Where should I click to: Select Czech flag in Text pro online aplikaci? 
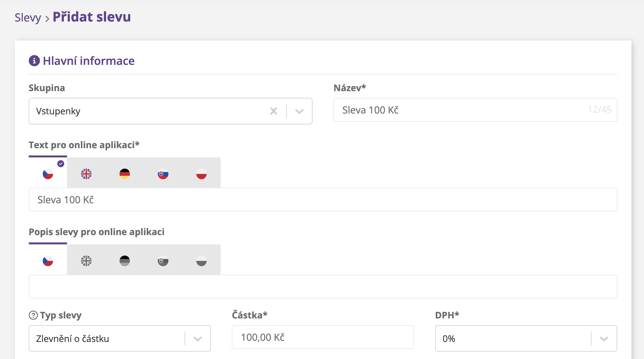tap(48, 174)
